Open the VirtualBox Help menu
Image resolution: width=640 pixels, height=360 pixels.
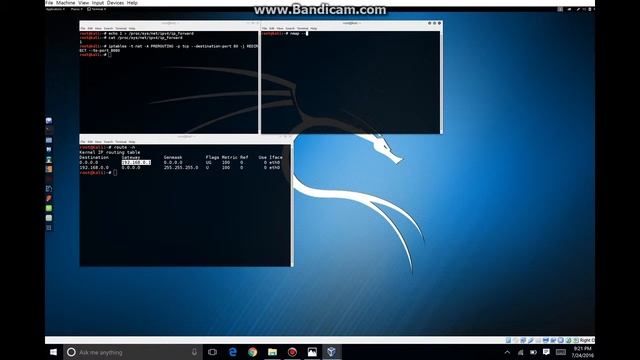pyautogui.click(x=132, y=3)
